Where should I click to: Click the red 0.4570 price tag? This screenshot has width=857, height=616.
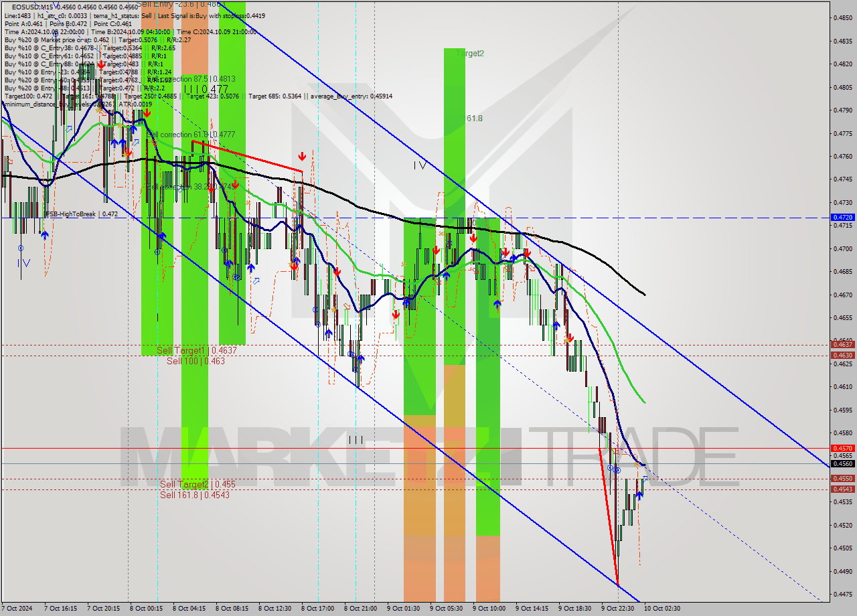pyautogui.click(x=842, y=448)
